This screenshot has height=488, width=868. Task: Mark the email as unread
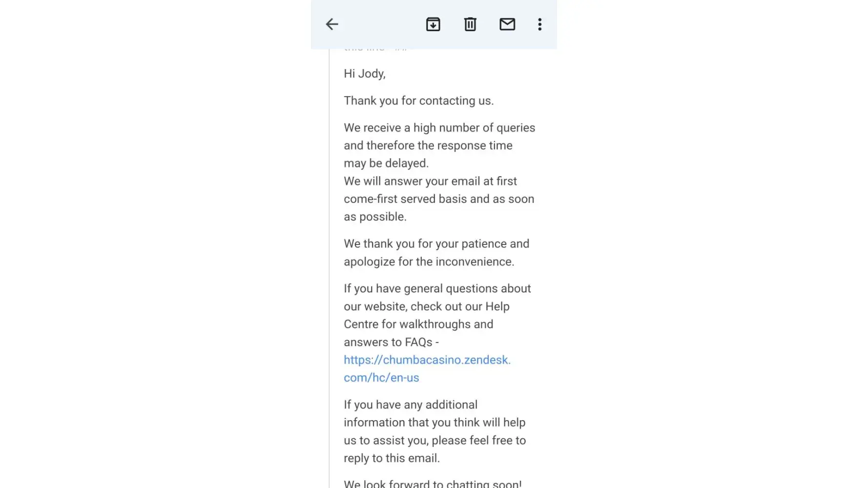507,24
